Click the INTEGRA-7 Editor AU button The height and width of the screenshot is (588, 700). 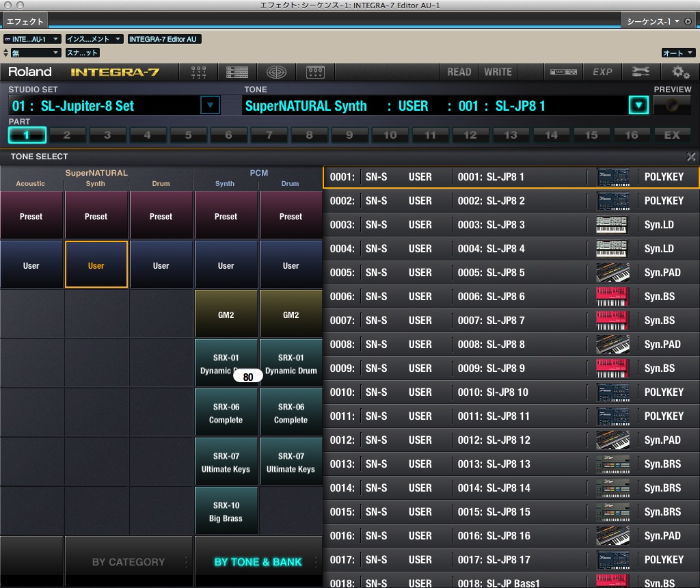(x=163, y=39)
